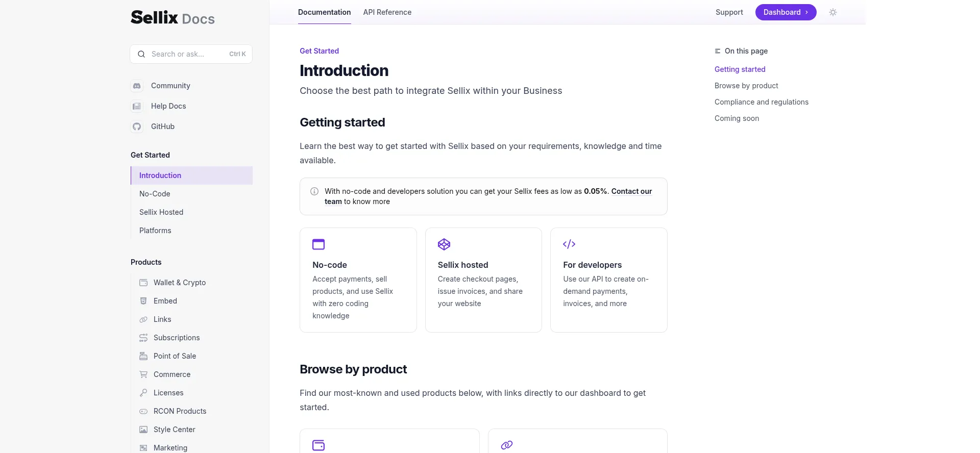
Task: Select the Documentation tab
Action: pos(324,12)
